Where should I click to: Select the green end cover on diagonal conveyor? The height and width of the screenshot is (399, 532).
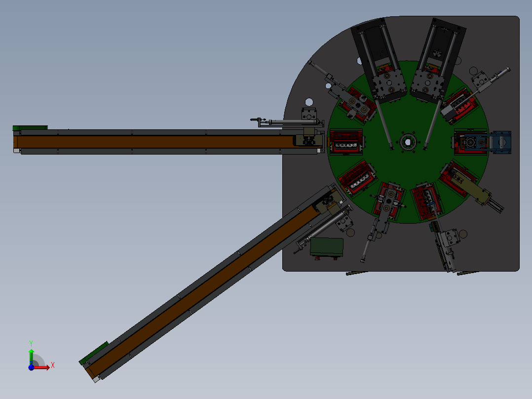pyautogui.click(x=94, y=353)
